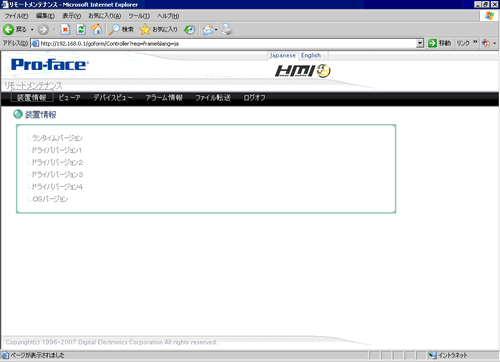The height and width of the screenshot is (362, 500).
Task: Click the English language link
Action: coord(311,55)
